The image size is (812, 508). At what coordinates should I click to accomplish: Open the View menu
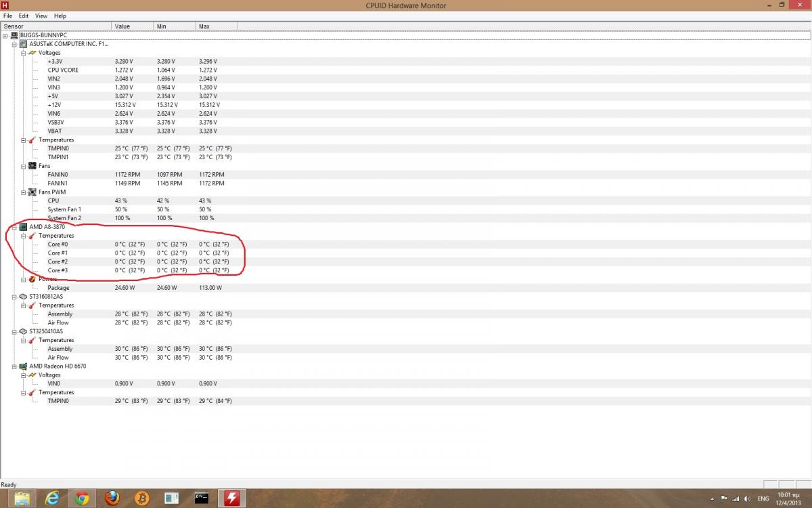(41, 16)
